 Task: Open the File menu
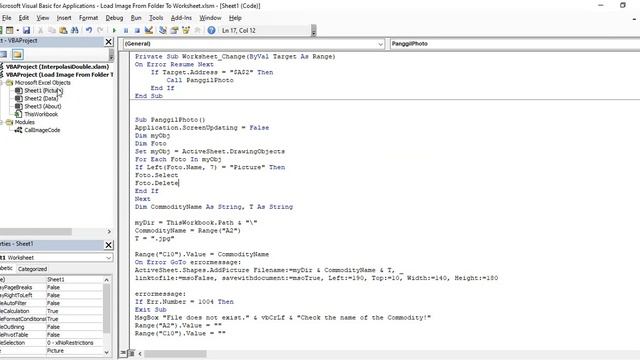pyautogui.click(x=7, y=18)
